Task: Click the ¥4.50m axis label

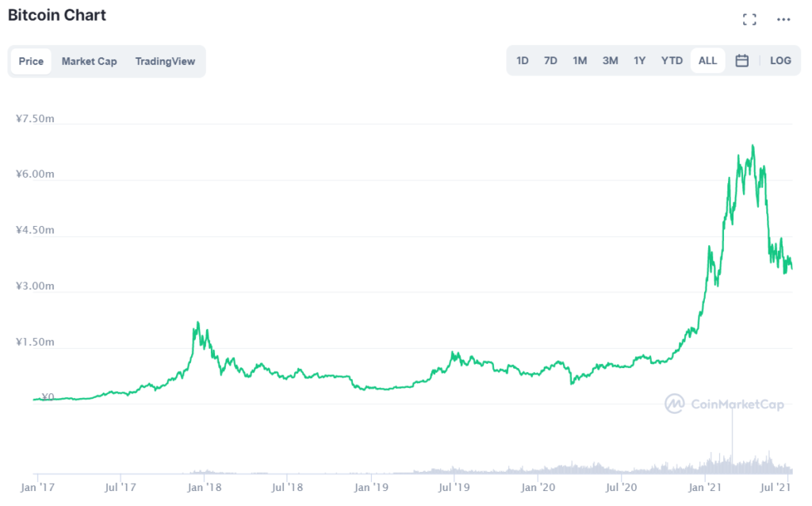Action: (35, 230)
